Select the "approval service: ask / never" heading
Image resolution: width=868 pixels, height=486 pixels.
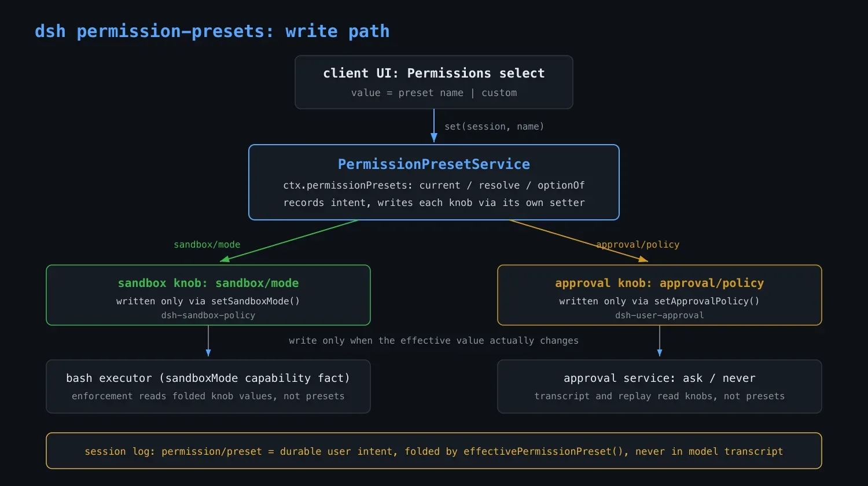(x=660, y=378)
